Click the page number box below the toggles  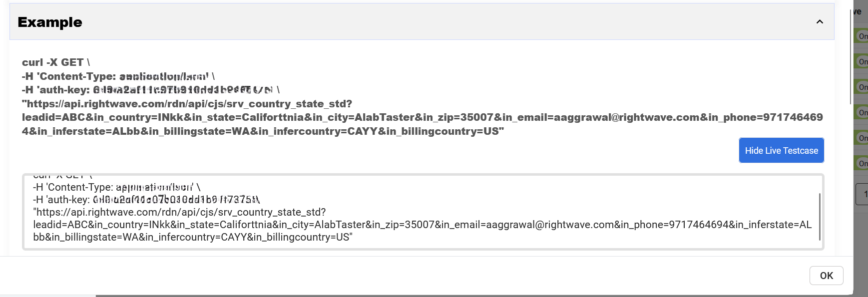pos(863,194)
